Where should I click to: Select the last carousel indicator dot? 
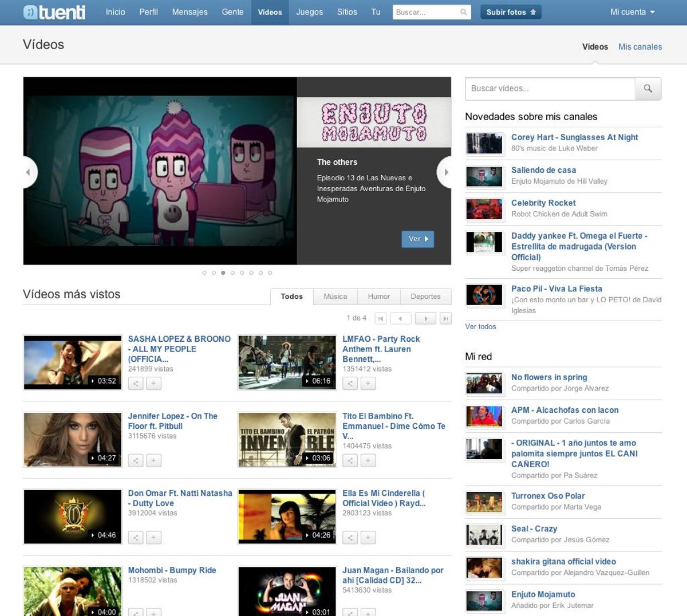coord(270,273)
